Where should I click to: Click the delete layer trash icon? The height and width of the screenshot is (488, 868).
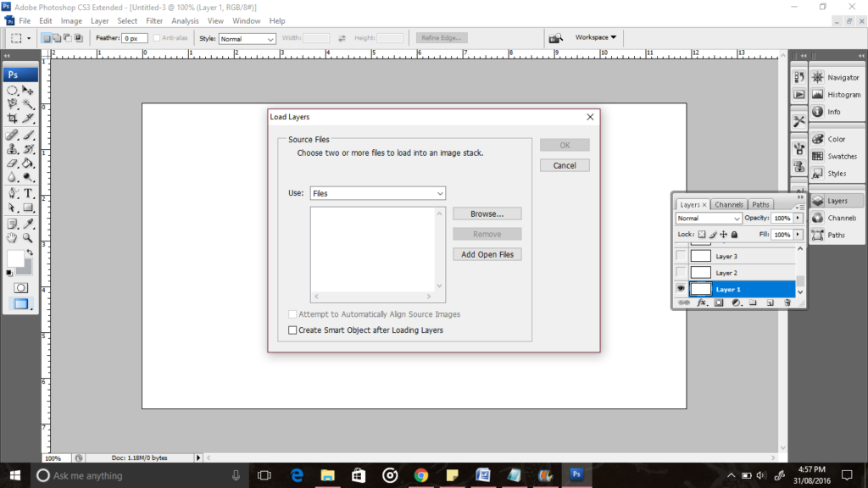point(787,302)
